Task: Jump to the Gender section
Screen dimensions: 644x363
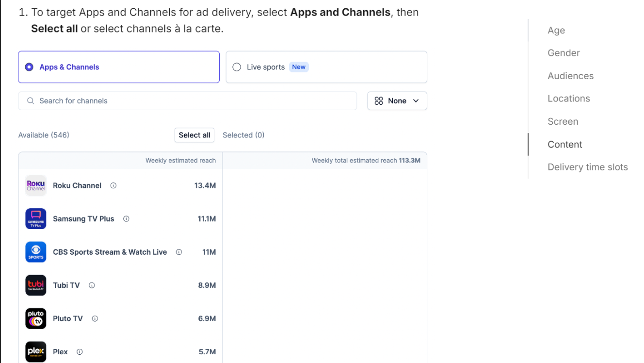Action: [x=563, y=53]
